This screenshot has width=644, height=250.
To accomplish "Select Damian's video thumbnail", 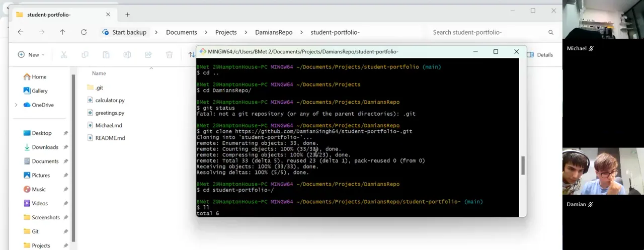I will [603, 172].
